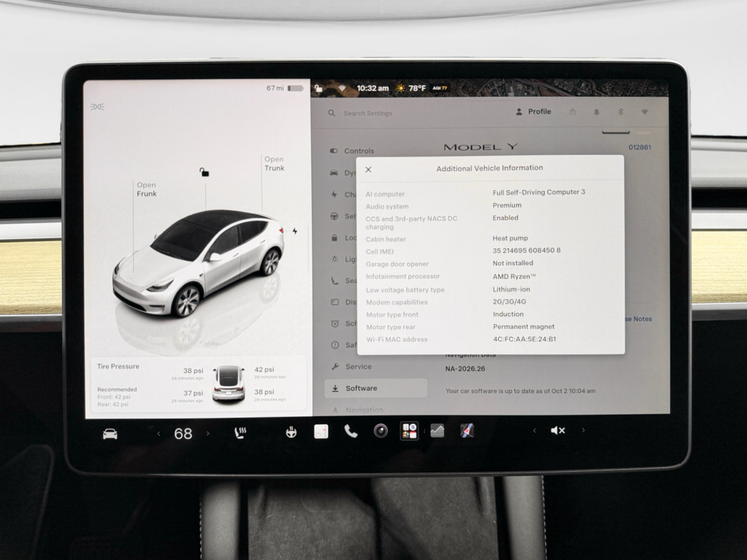Decrease cabin temperature with left arrow
This screenshot has width=747, height=560.
click(159, 433)
